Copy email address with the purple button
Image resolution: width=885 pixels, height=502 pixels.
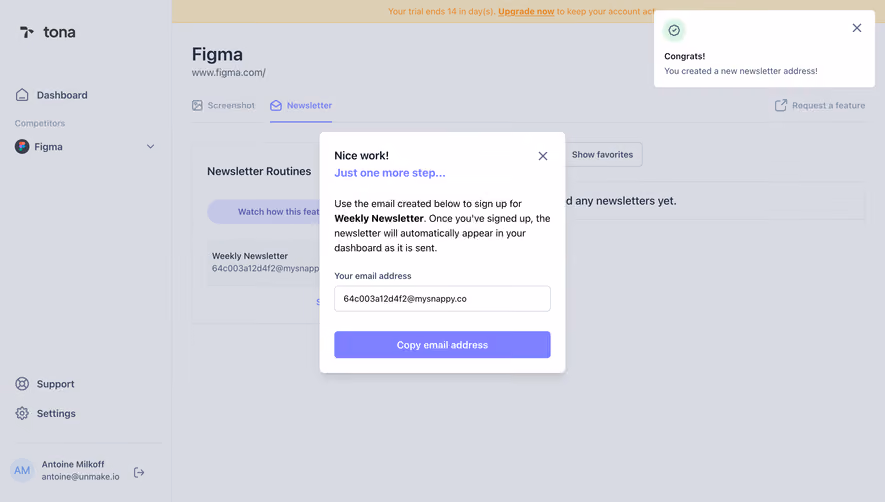tap(442, 344)
